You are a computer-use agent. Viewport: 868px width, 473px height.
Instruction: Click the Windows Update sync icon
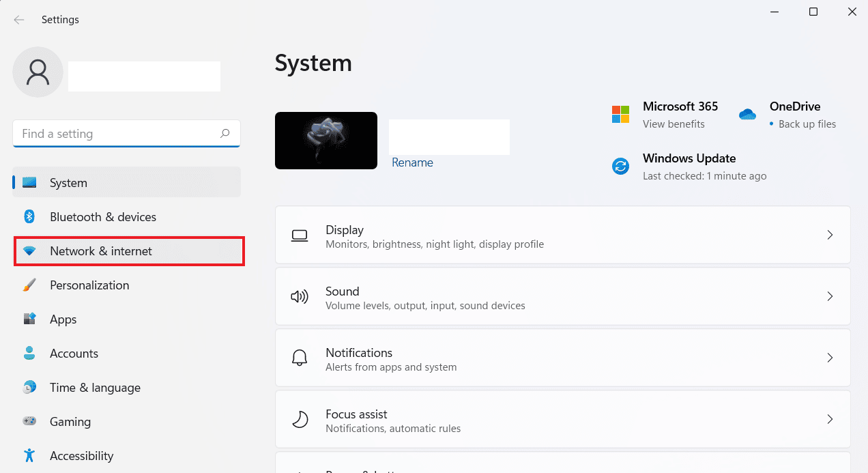pos(620,166)
